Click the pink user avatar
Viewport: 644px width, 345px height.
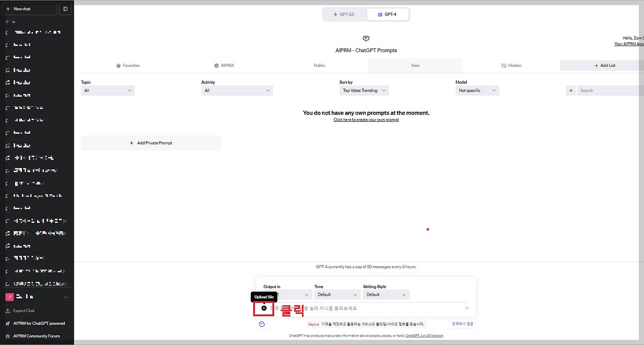(9, 297)
